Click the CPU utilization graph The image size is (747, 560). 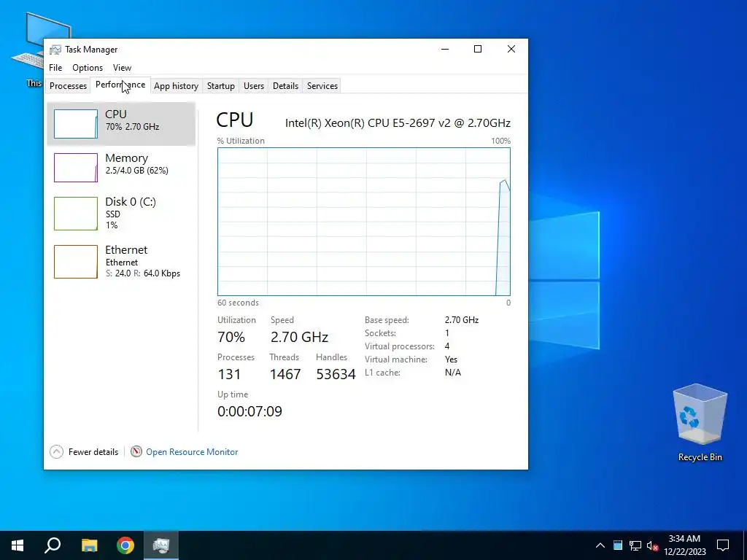(364, 222)
